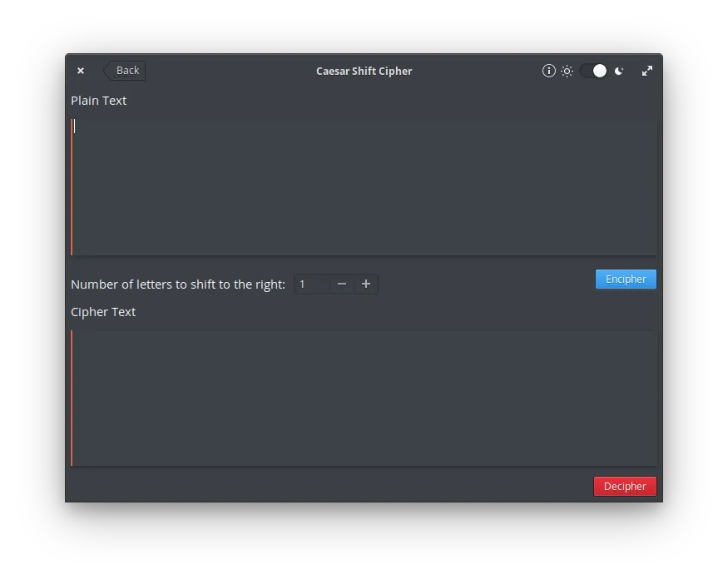728x579 pixels.
Task: Click the 'Number of letters to shift' label
Action: click(177, 285)
